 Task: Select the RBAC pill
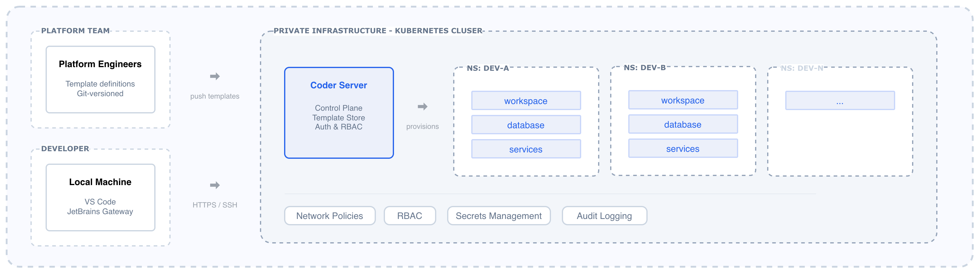pyautogui.click(x=410, y=216)
